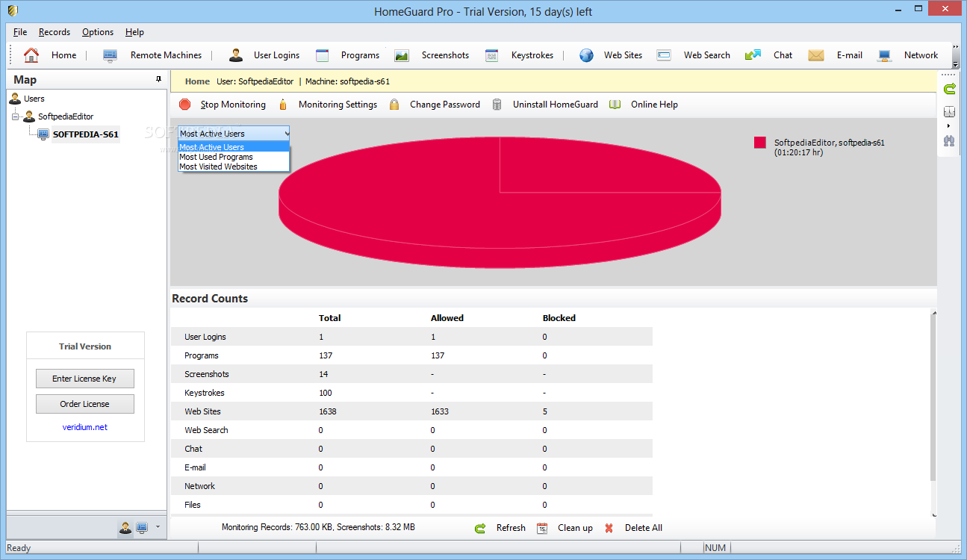Click the 1638 total Web Sites value
Image resolution: width=967 pixels, height=560 pixels.
click(x=328, y=411)
